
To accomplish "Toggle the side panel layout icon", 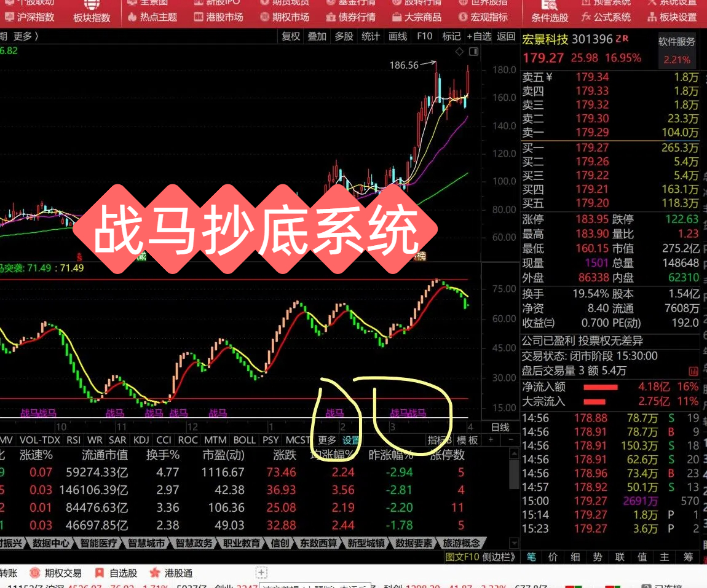I will 473,52.
